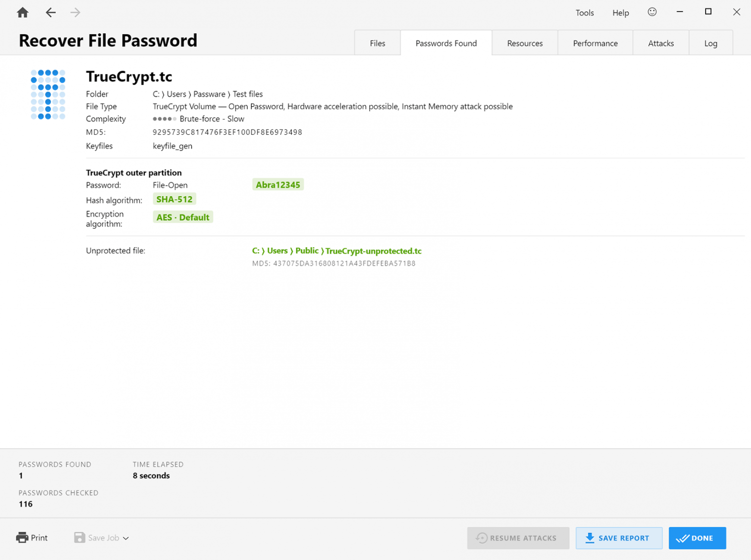Switch to the Log tab

pyautogui.click(x=710, y=43)
